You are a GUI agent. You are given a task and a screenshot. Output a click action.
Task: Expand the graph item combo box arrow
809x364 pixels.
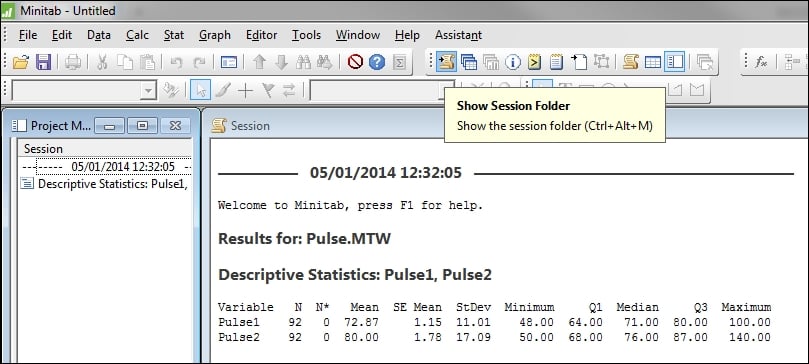(x=149, y=91)
